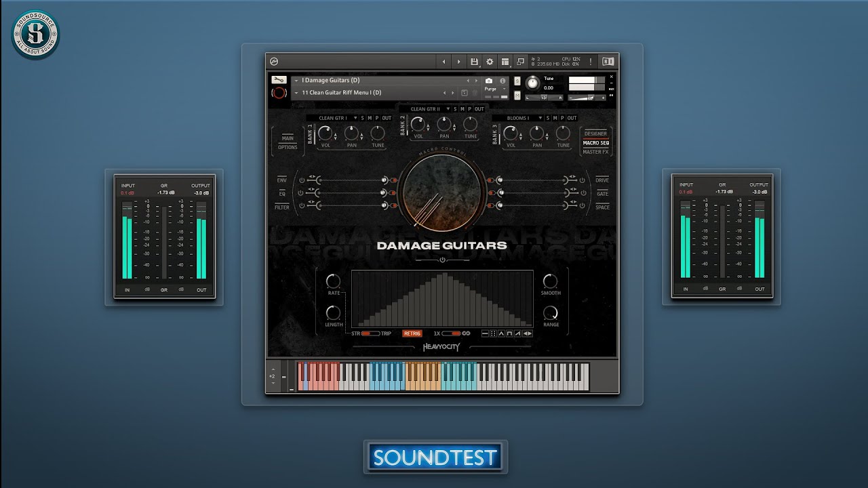Open instrument edit mode wrench icon
This screenshot has width=868, height=488.
tap(279, 80)
